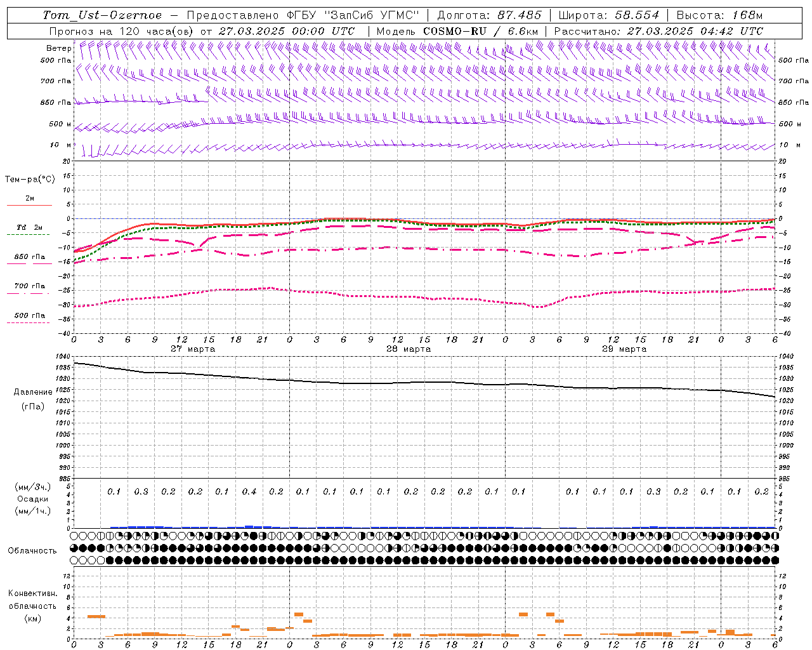Screen dimensions: 812x650
Task: Click the Td 2м dew point legend entry
Action: coord(30,227)
